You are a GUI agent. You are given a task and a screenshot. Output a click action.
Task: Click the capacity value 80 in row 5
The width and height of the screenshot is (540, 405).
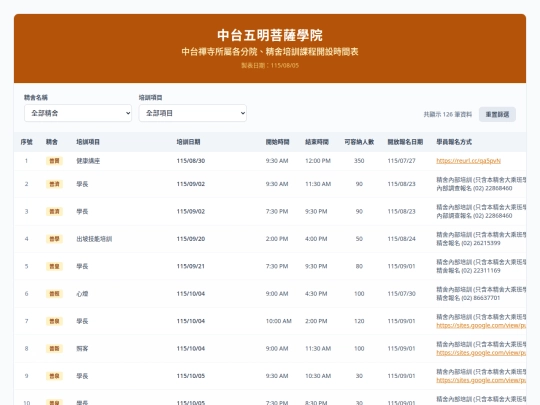[x=359, y=266]
